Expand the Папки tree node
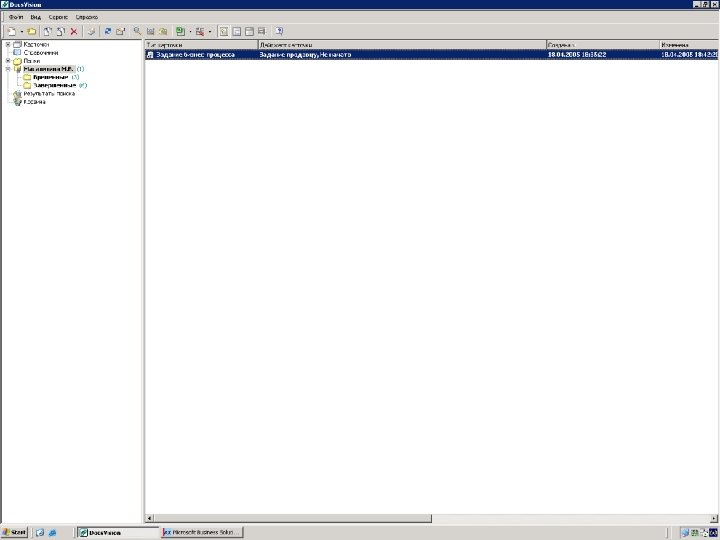The height and width of the screenshot is (540, 720). 8,61
